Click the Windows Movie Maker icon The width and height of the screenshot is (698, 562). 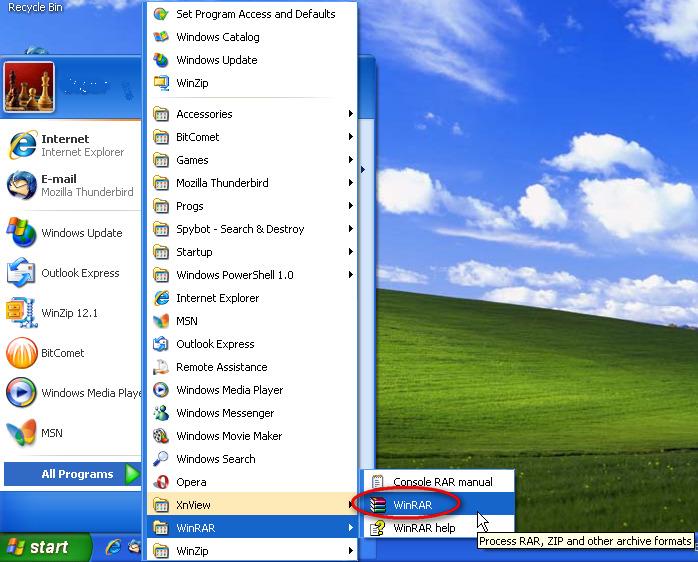click(161, 436)
